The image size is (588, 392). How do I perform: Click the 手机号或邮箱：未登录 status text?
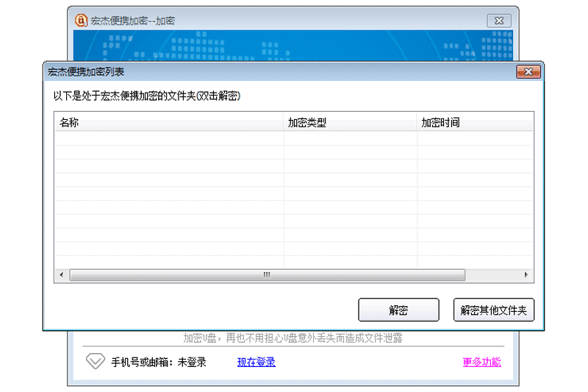159,362
